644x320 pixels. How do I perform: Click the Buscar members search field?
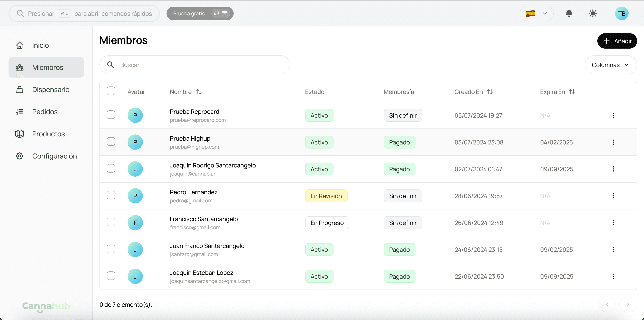pyautogui.click(x=195, y=65)
